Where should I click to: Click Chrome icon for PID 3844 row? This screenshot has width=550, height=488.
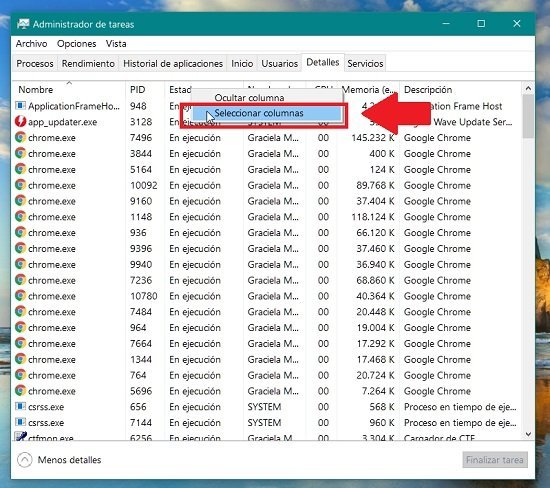pyautogui.click(x=21, y=153)
